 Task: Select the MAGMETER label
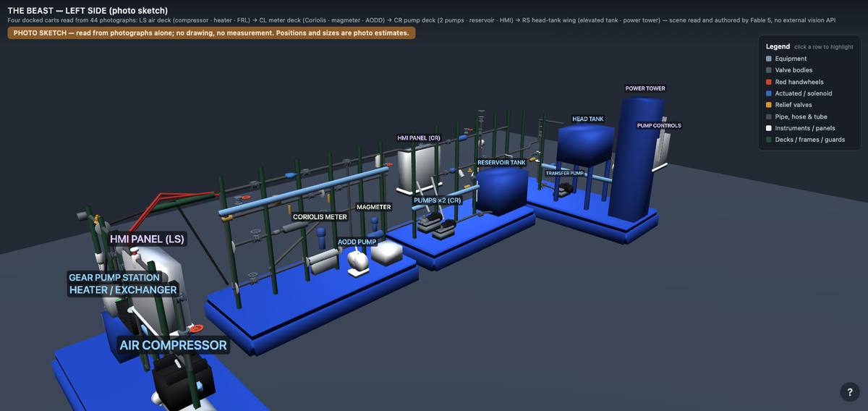click(374, 207)
